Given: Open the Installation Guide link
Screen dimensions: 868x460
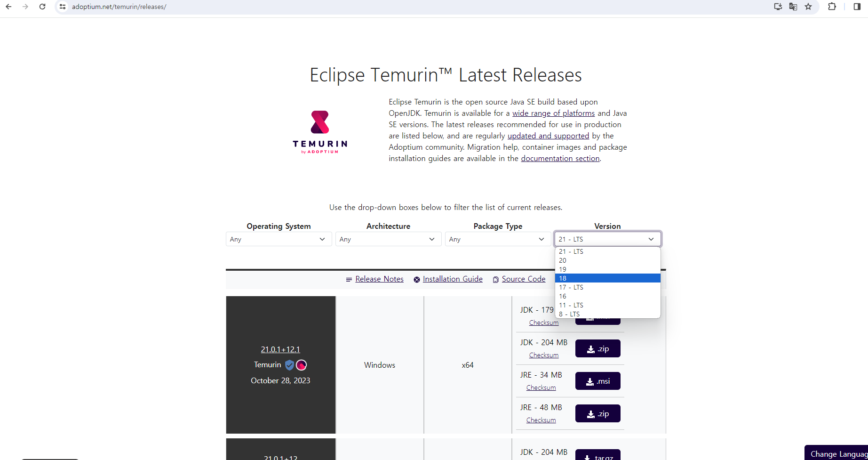Looking at the screenshot, I should 453,279.
